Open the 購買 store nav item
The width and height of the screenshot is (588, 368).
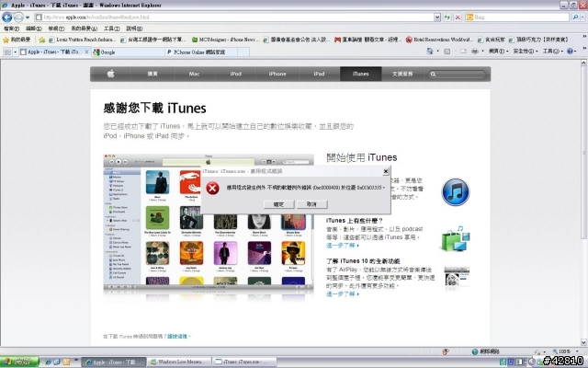click(x=153, y=74)
